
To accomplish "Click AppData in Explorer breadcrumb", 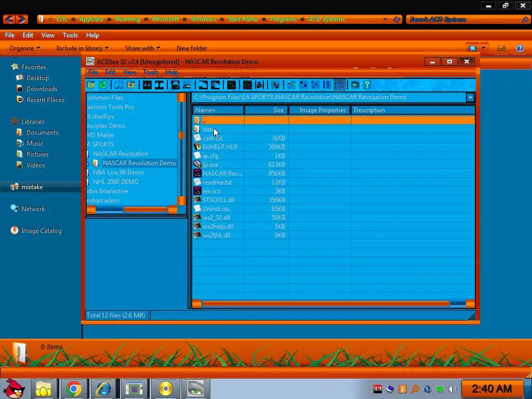I will (x=91, y=19).
